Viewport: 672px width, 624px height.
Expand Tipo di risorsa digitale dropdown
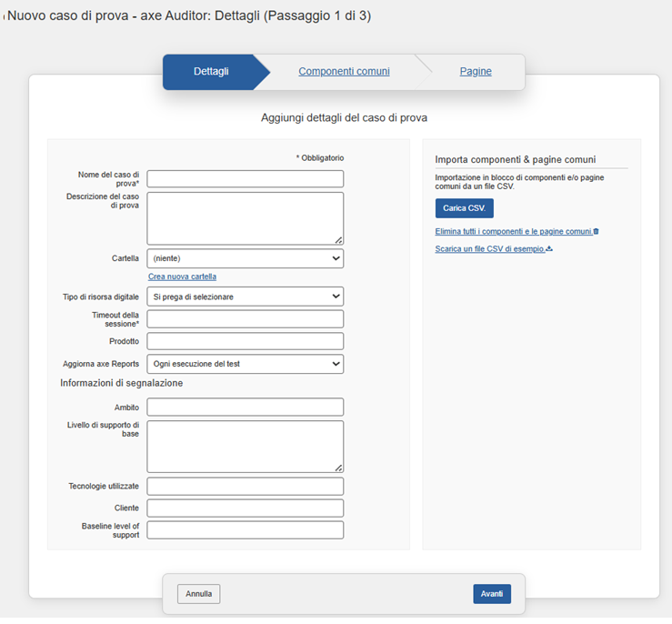pos(245,297)
